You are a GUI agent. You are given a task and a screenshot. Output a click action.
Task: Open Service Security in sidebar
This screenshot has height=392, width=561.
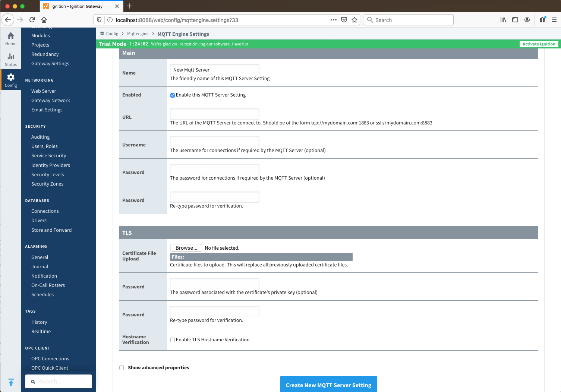(x=49, y=156)
